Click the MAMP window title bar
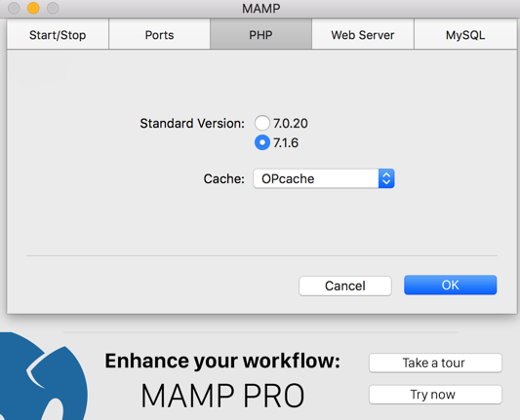This screenshot has width=520, height=420. coord(261,8)
